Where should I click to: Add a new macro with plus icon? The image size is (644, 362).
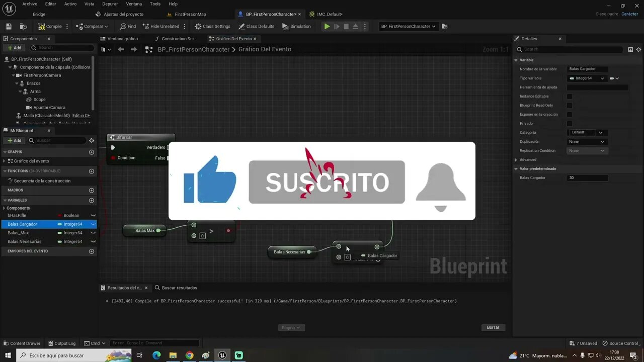92,190
